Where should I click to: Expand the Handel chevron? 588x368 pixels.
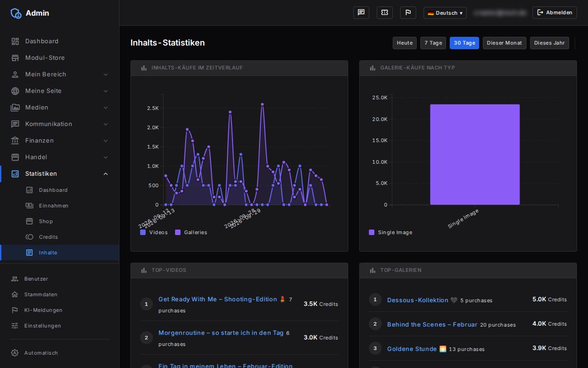106,157
